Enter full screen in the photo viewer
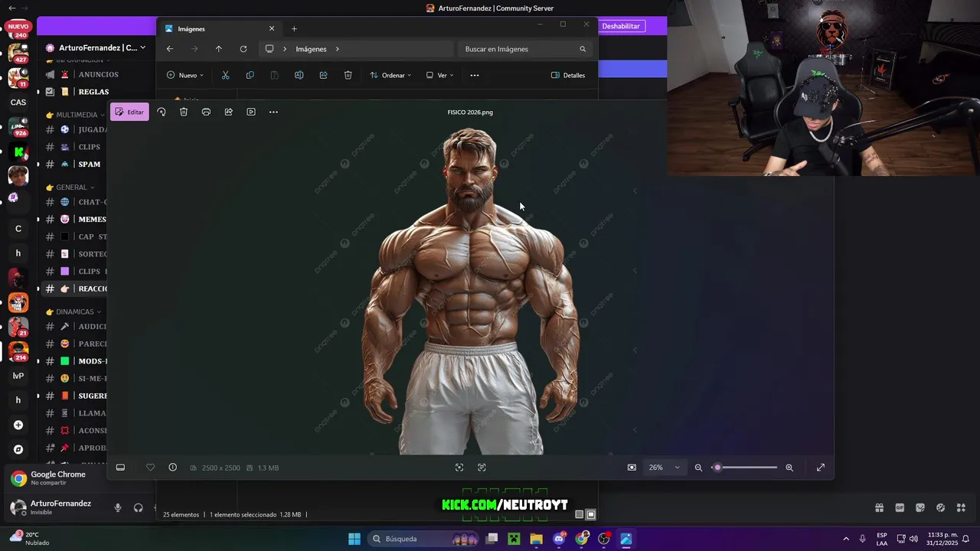980x551 pixels. pos(821,468)
